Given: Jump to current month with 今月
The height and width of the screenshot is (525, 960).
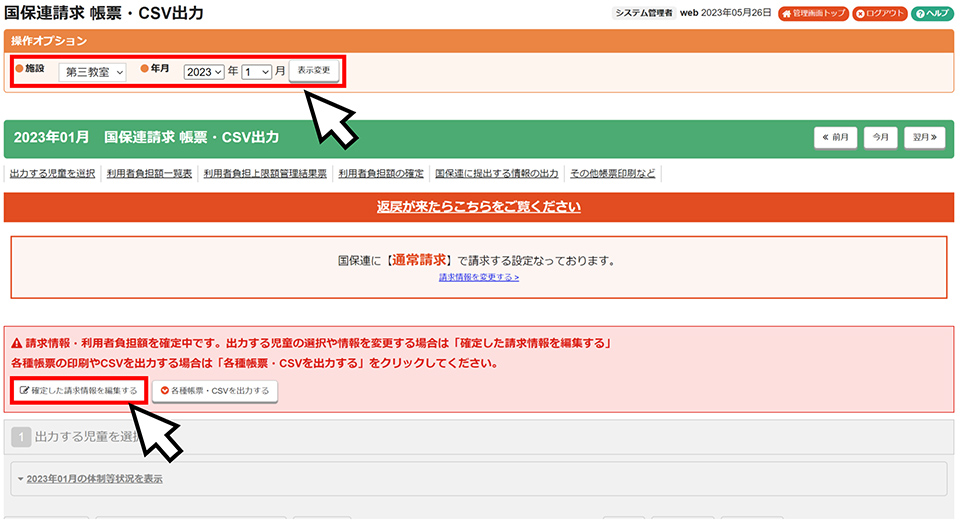Looking at the screenshot, I should [880, 138].
